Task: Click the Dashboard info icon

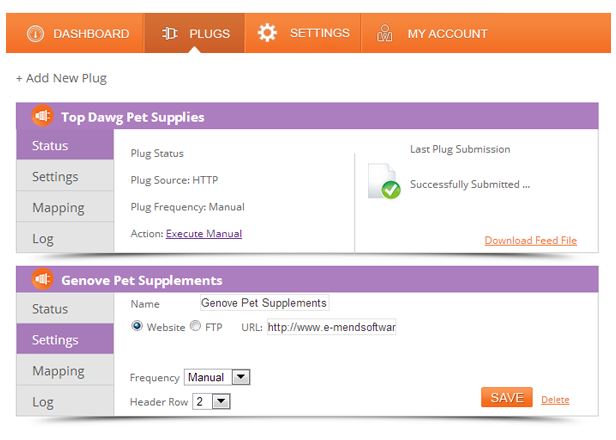Action: click(x=36, y=33)
